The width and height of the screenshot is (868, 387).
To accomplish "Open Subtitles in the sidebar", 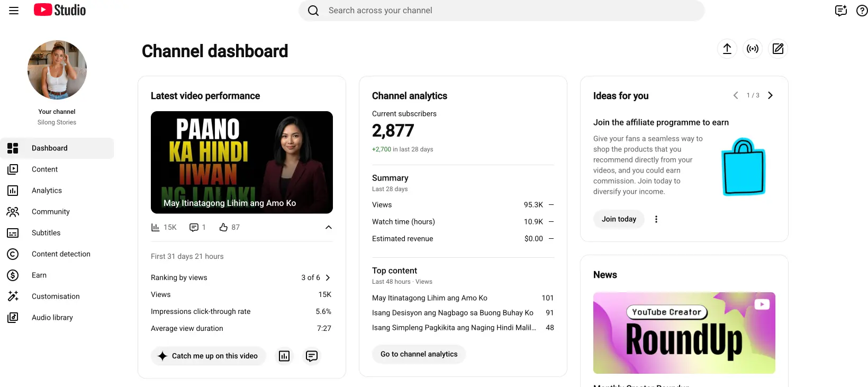I will click(x=57, y=233).
